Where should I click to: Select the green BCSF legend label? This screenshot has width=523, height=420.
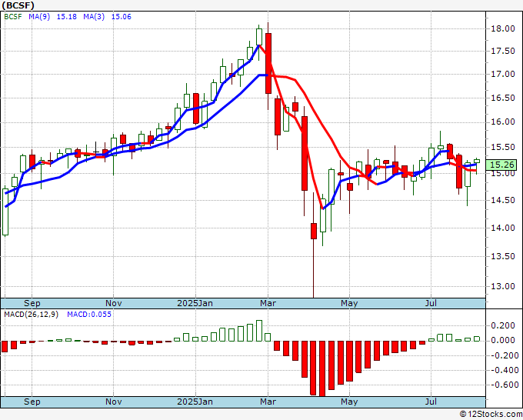[13, 17]
